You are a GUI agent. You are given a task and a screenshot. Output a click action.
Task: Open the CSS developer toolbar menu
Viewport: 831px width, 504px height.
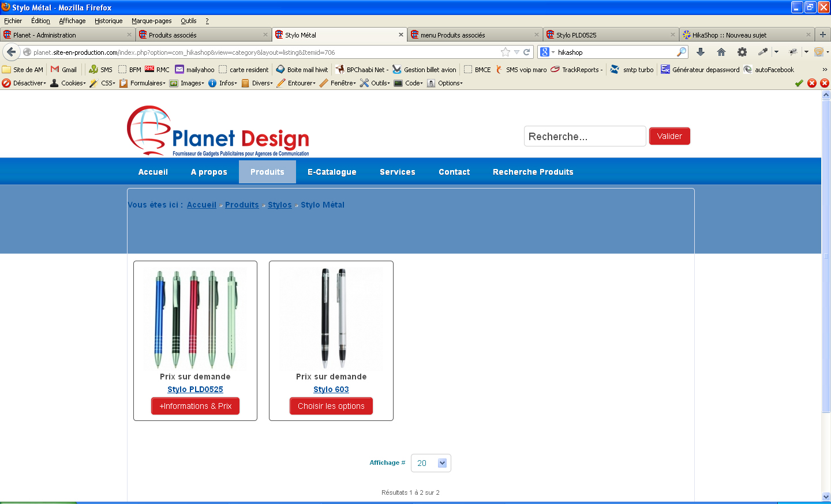pyautogui.click(x=103, y=83)
